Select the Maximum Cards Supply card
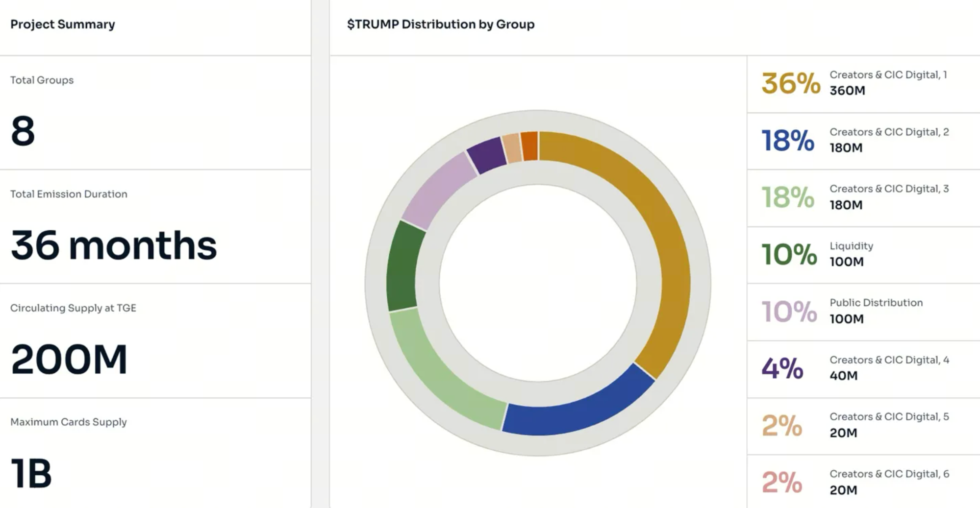 155,453
